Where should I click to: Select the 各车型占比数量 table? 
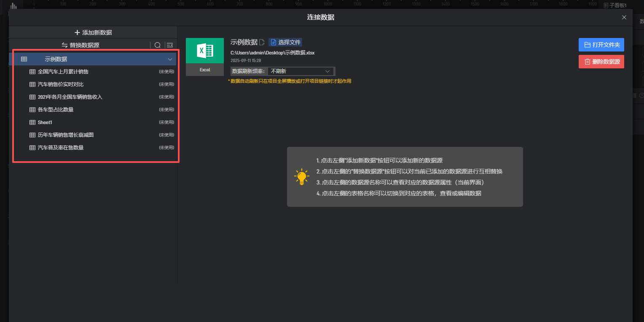[x=56, y=110]
